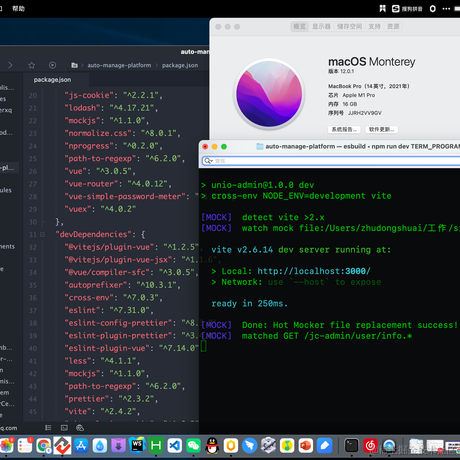The width and height of the screenshot is (460, 460).
Task: Click the fold guide marker at line 30
Action: pos(43,221)
